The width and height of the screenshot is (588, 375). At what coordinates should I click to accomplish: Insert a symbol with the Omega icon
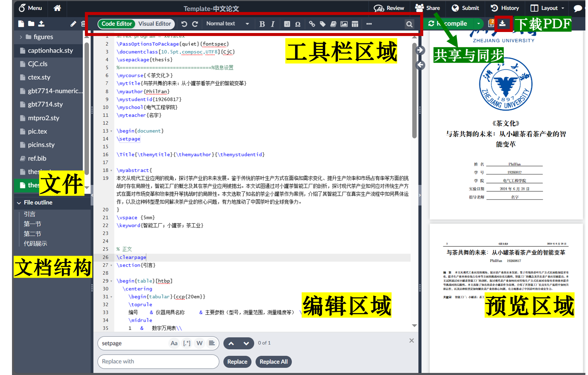(x=298, y=24)
